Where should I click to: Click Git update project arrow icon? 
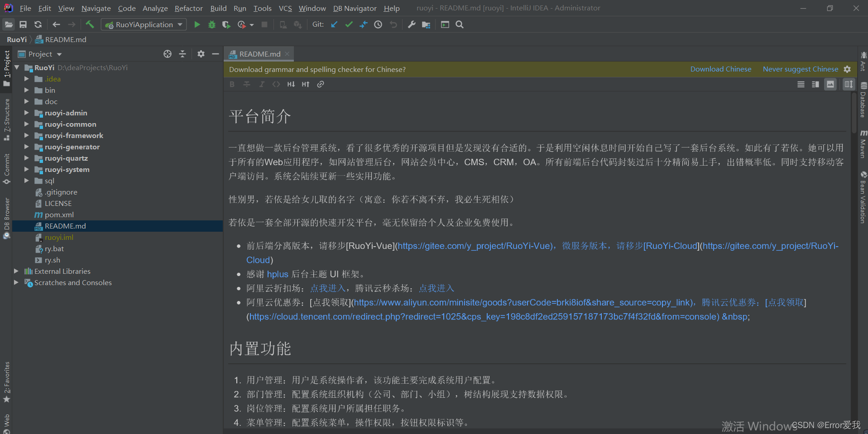(x=334, y=25)
